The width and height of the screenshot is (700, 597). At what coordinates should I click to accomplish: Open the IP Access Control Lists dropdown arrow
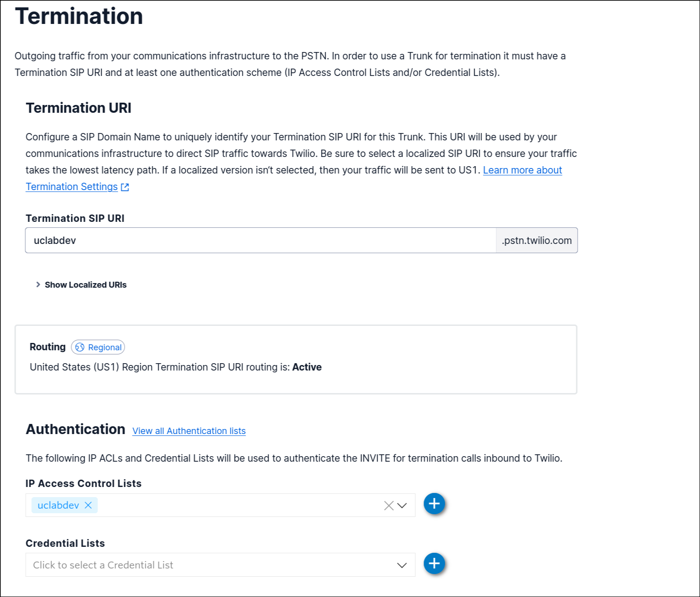tap(402, 505)
